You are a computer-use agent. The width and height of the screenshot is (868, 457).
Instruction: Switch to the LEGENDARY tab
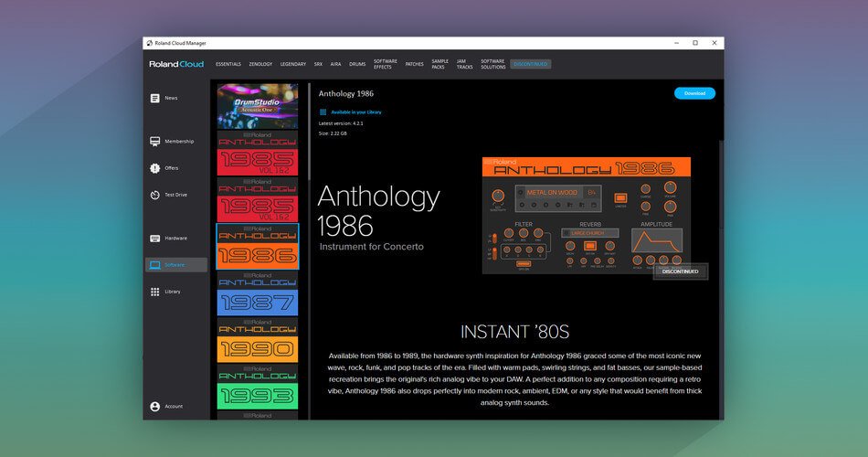click(x=293, y=64)
